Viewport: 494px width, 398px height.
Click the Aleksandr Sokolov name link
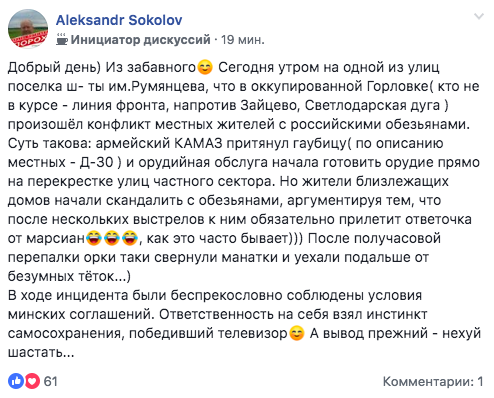click(119, 20)
